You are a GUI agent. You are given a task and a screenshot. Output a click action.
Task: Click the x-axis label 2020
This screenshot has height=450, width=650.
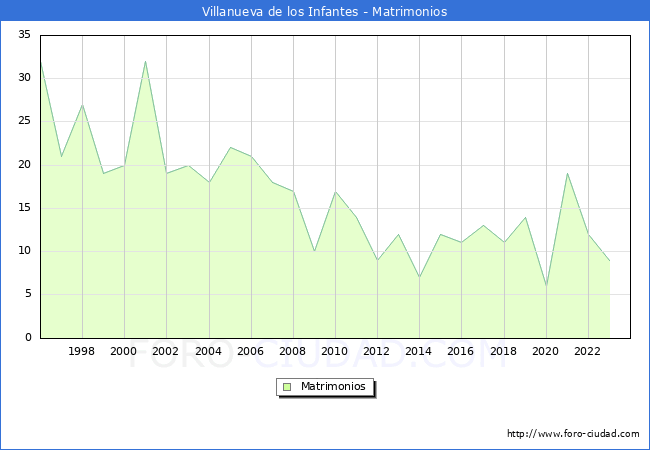click(546, 351)
